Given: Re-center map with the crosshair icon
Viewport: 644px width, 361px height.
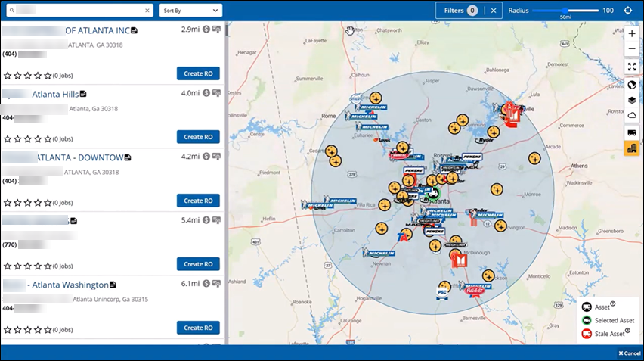Looking at the screenshot, I should click(629, 11).
